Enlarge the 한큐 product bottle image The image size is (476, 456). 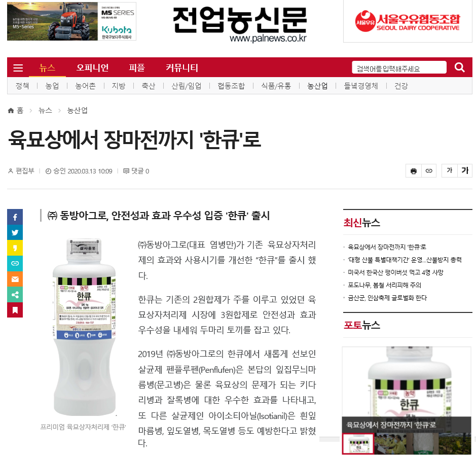click(84, 328)
